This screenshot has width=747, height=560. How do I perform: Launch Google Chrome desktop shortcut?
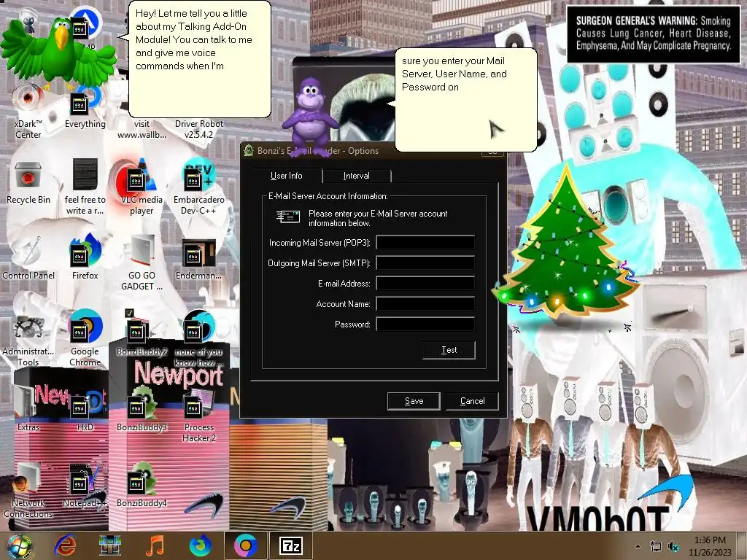coord(85,338)
